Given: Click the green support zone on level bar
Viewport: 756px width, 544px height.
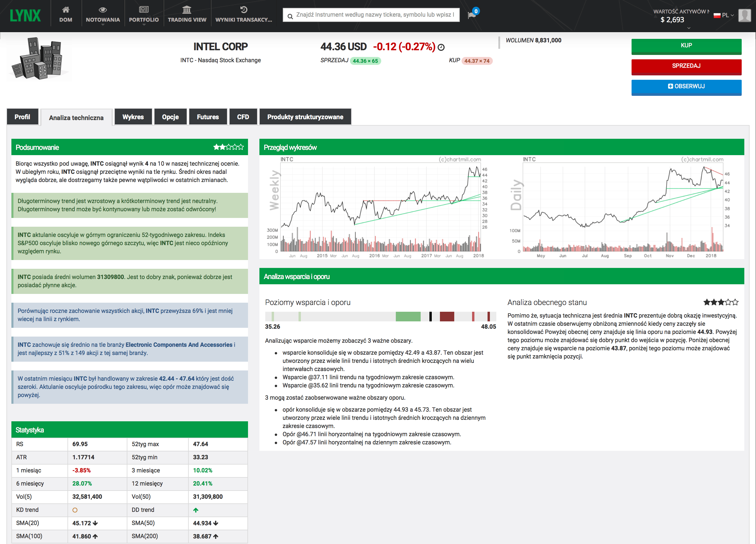Looking at the screenshot, I should point(408,316).
